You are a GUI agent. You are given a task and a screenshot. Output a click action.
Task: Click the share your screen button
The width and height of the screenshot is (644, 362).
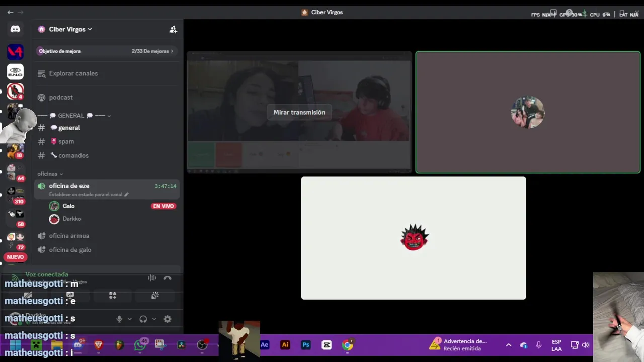[70, 296]
